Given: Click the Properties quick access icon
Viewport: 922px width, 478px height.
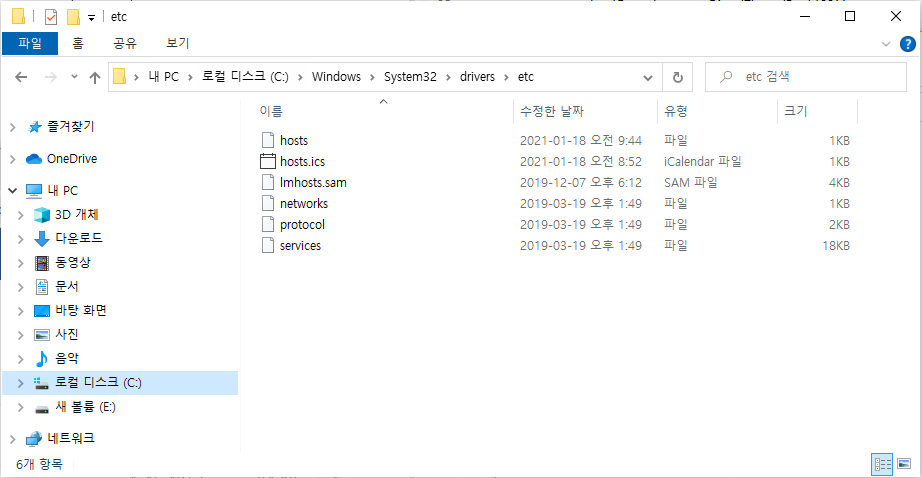Looking at the screenshot, I should [51, 16].
